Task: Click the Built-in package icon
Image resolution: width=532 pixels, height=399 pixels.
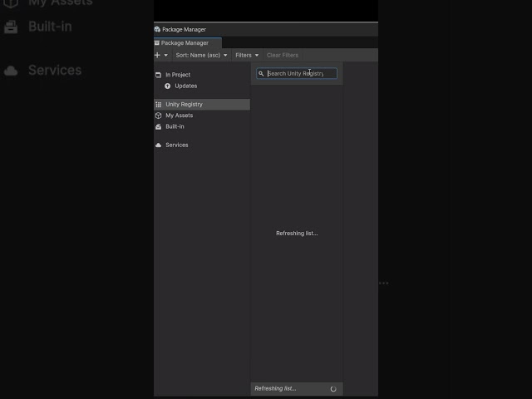Action: click(158, 126)
